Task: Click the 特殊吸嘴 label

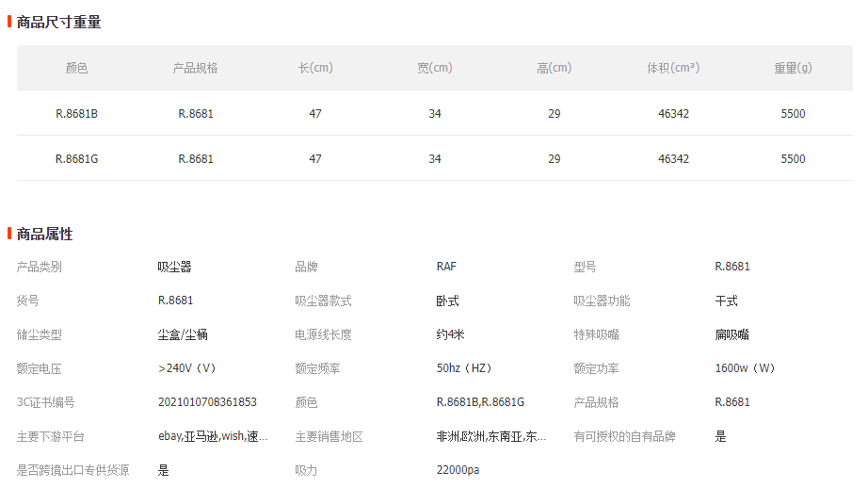Action: click(596, 334)
